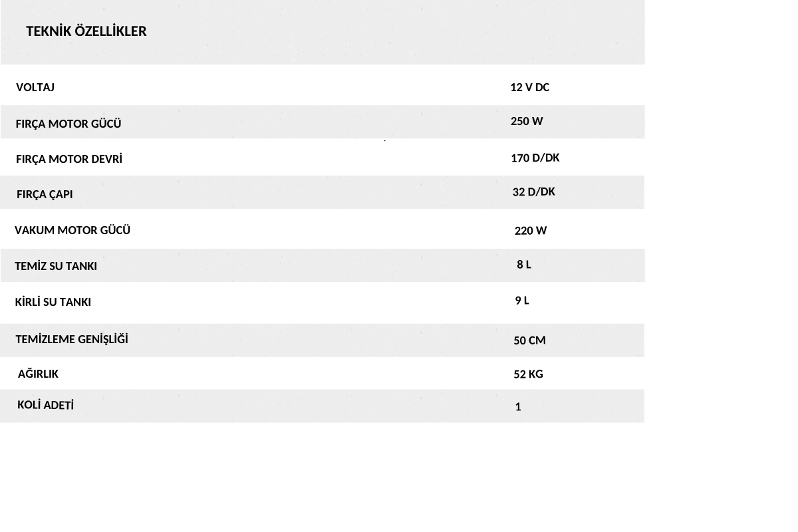798x532 pixels.
Task: Click the 220 W value
Action: [531, 231]
